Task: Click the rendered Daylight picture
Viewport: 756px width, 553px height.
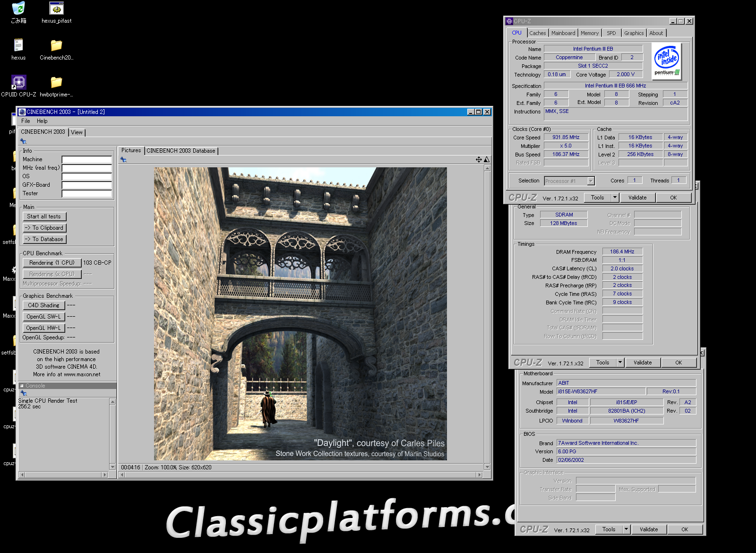Action: (x=300, y=314)
